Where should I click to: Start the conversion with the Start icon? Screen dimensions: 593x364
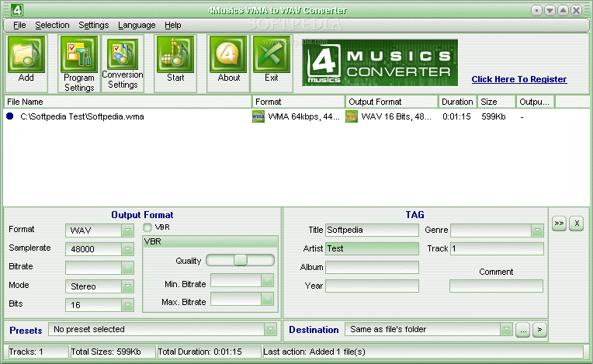tap(175, 54)
